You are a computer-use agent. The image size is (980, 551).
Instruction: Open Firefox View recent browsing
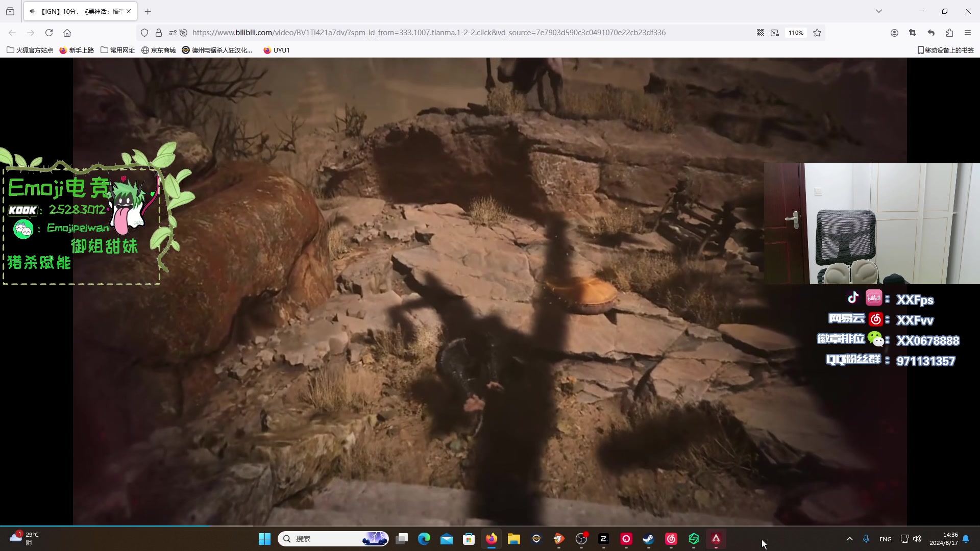click(10, 11)
